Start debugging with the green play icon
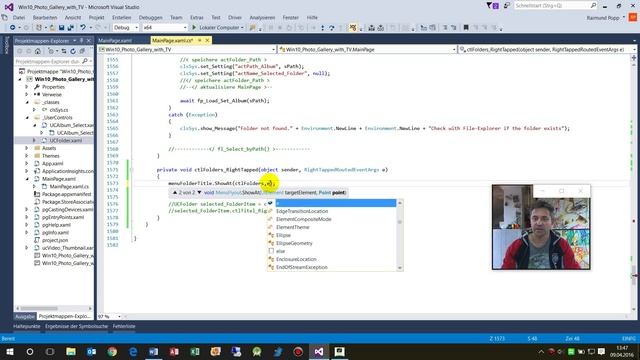The height and width of the screenshot is (360, 640). pos(194,28)
